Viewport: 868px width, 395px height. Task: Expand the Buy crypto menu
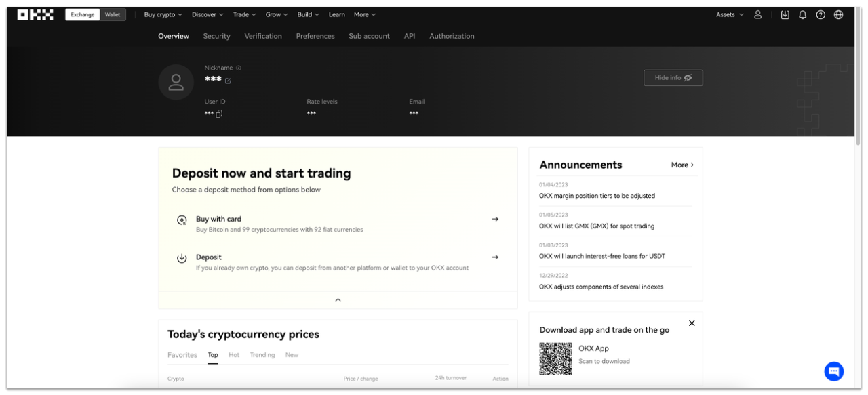tap(163, 15)
